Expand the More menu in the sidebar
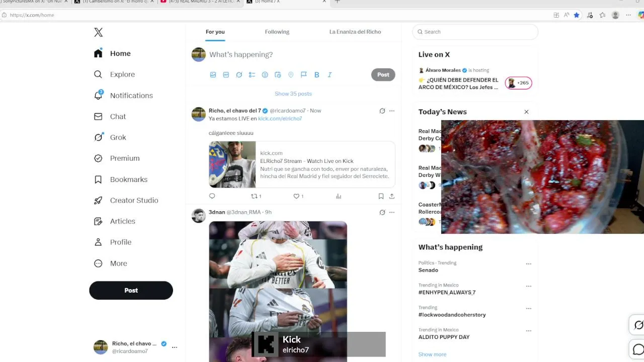Screen dimensions: 644x362 (x=111, y=263)
